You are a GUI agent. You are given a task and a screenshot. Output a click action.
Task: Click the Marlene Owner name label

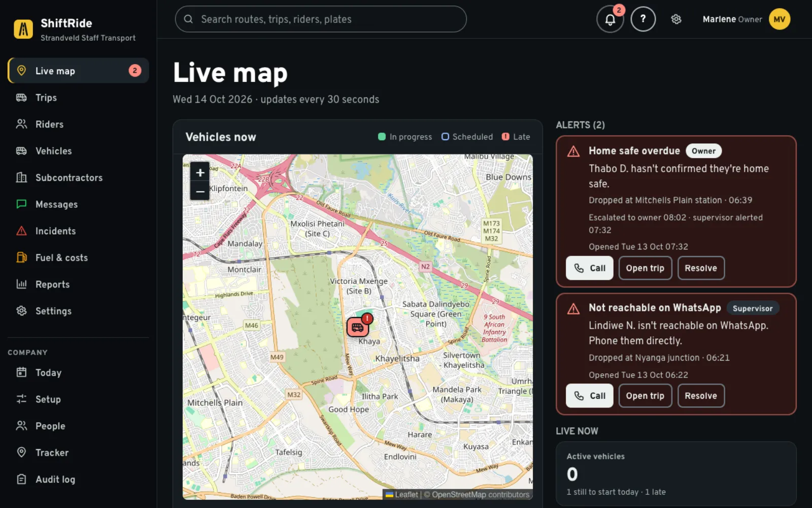tap(732, 19)
